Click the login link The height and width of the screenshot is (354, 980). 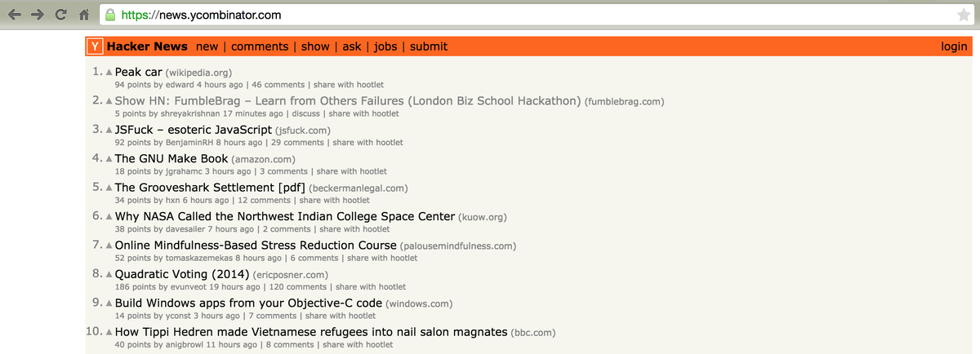coord(954,46)
